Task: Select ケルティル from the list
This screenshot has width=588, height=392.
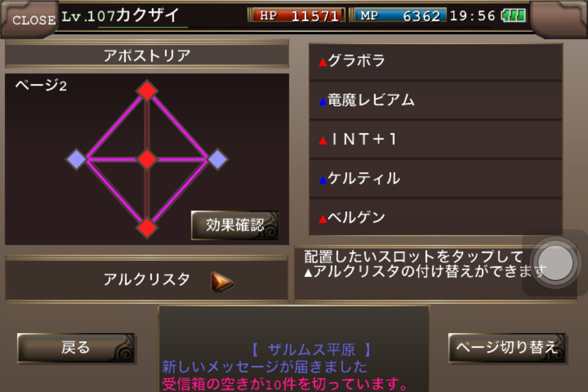Action: (435, 179)
